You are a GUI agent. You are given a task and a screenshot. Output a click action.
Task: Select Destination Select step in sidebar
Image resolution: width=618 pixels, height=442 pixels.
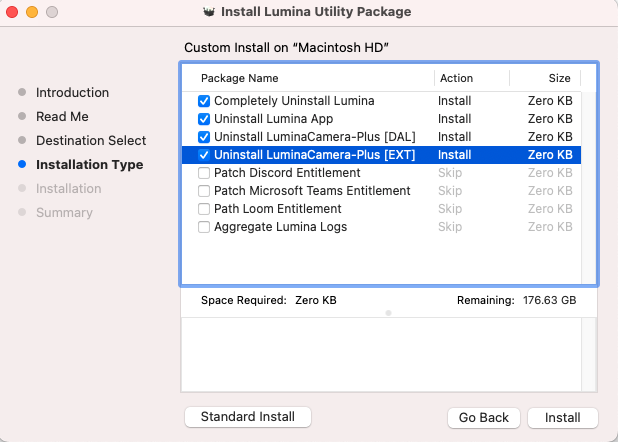[91, 140]
